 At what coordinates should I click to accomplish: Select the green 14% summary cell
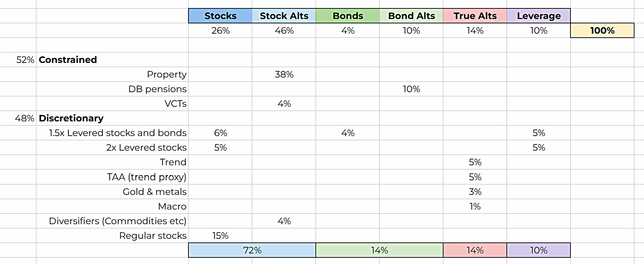pyautogui.click(x=379, y=250)
